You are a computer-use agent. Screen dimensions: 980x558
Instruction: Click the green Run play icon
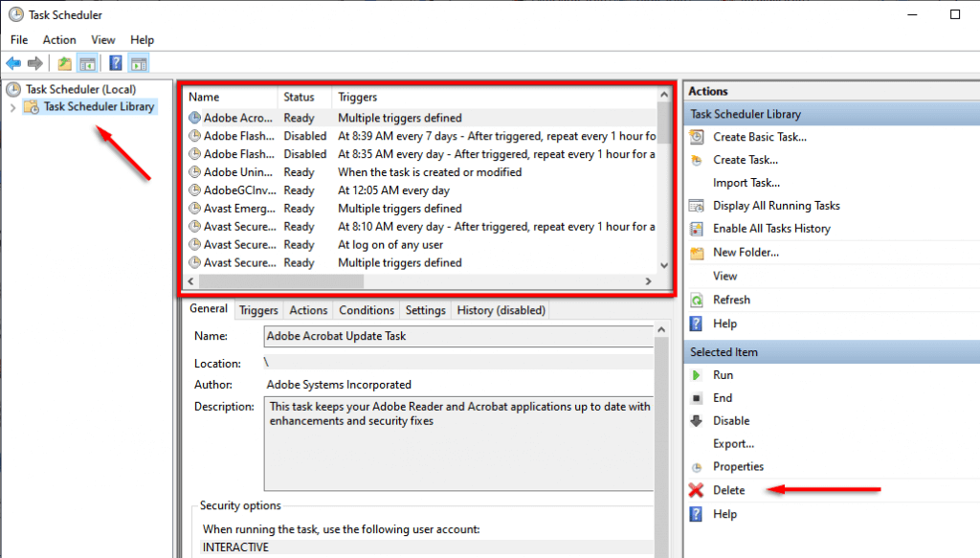click(696, 375)
